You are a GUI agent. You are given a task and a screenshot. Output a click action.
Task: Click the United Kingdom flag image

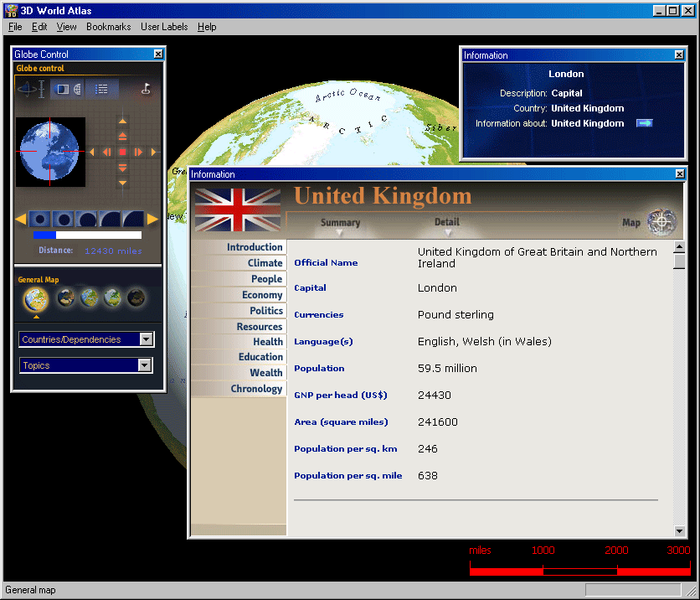click(x=238, y=209)
